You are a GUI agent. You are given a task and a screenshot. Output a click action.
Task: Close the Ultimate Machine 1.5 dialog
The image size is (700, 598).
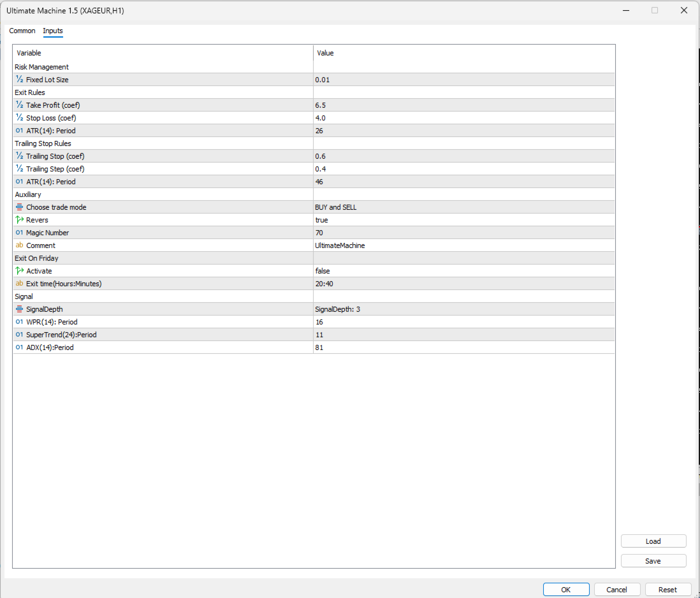(683, 10)
